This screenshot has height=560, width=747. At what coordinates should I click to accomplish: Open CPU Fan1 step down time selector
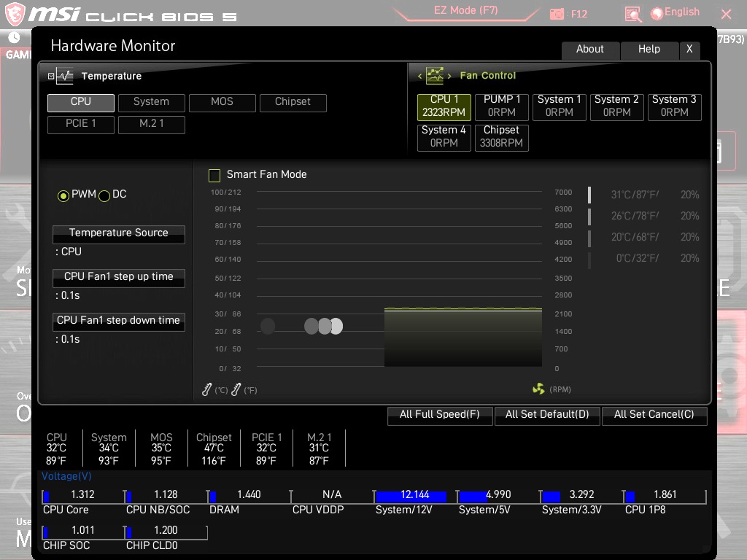click(119, 321)
